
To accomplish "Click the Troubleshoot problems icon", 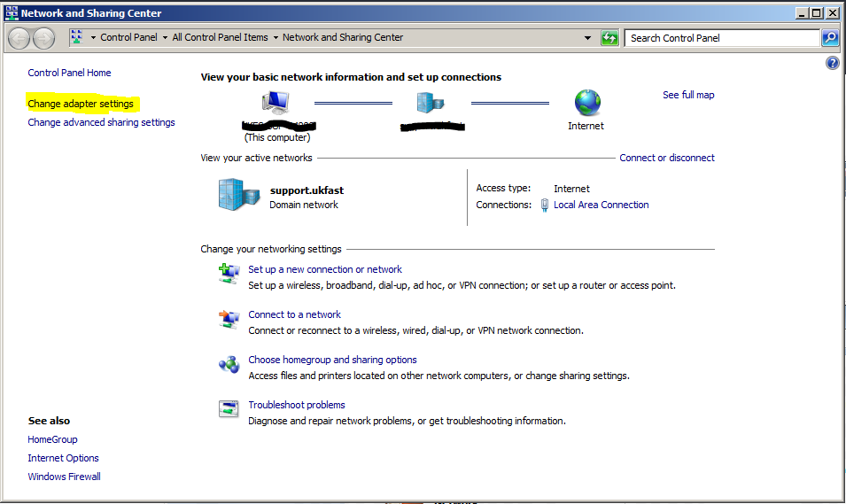I will point(229,409).
